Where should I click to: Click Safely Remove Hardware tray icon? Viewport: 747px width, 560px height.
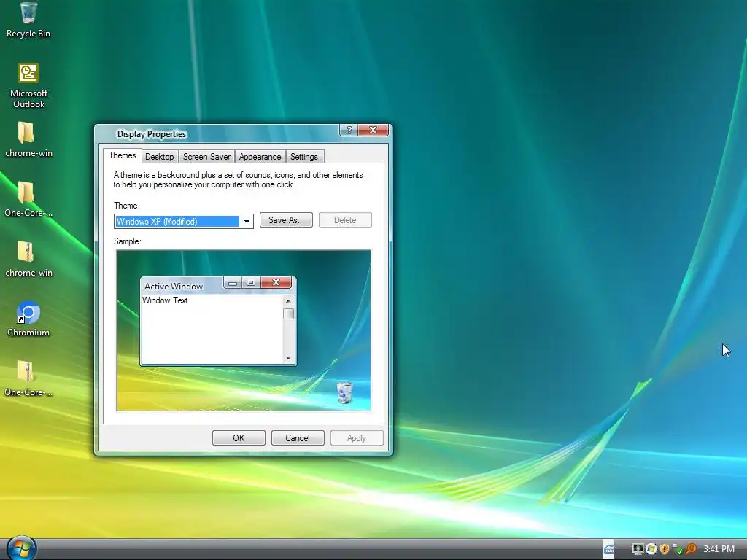click(x=678, y=550)
